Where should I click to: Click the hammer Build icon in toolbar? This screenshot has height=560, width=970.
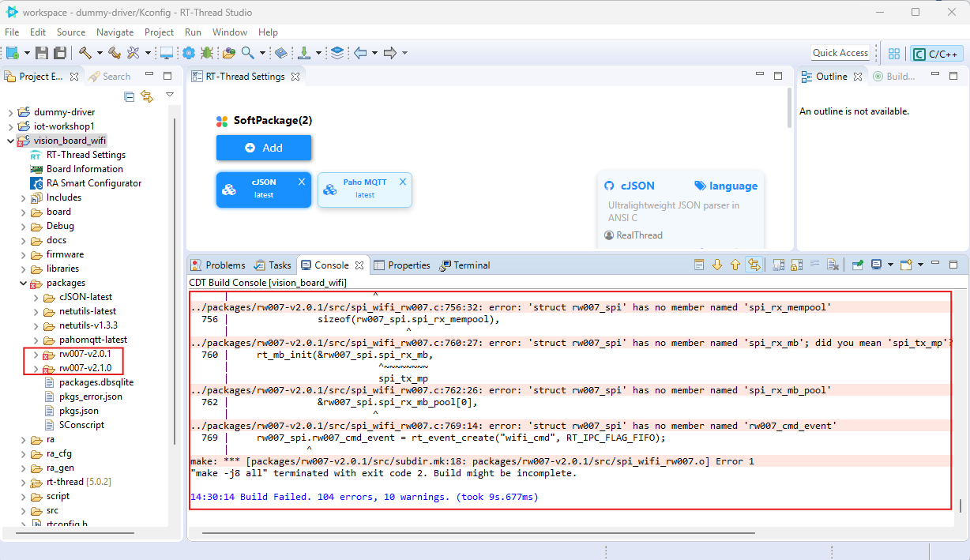tap(84, 53)
